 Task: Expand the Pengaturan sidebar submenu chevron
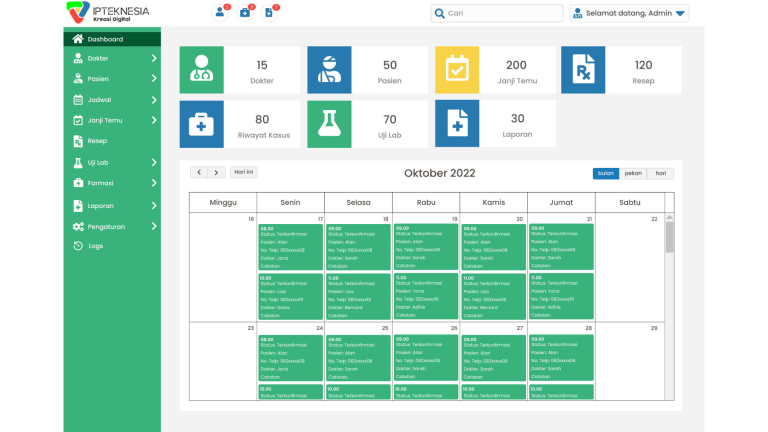[x=154, y=227]
